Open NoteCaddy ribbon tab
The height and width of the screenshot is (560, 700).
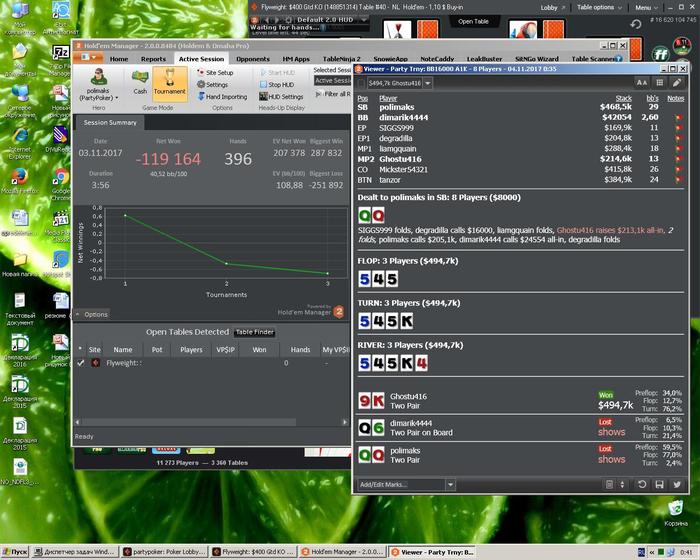[437, 59]
